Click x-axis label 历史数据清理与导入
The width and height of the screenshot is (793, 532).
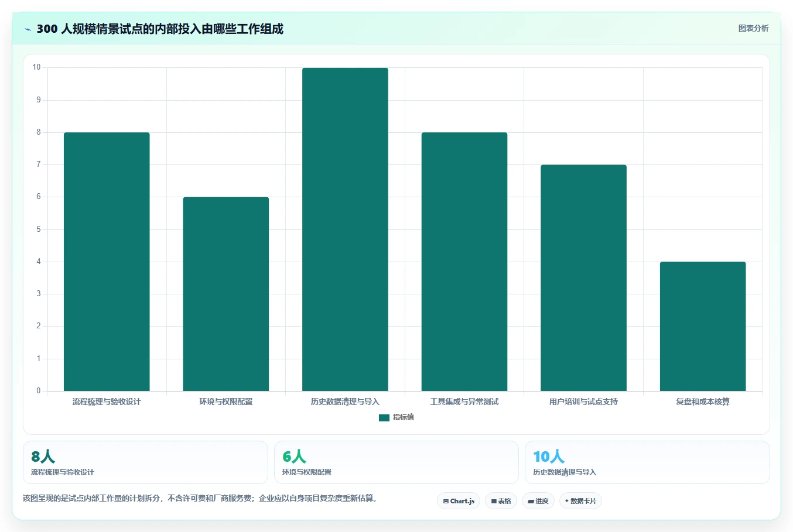(345, 401)
